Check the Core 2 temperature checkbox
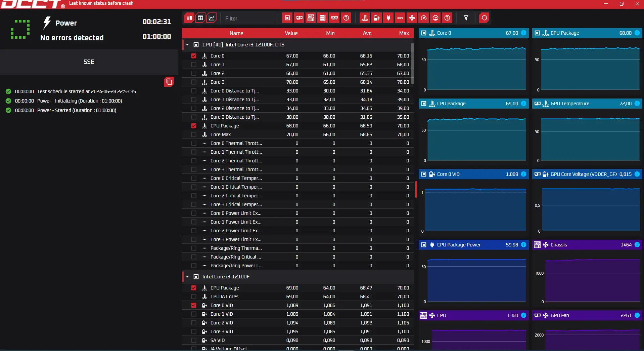The width and height of the screenshot is (644, 351). pos(194,73)
